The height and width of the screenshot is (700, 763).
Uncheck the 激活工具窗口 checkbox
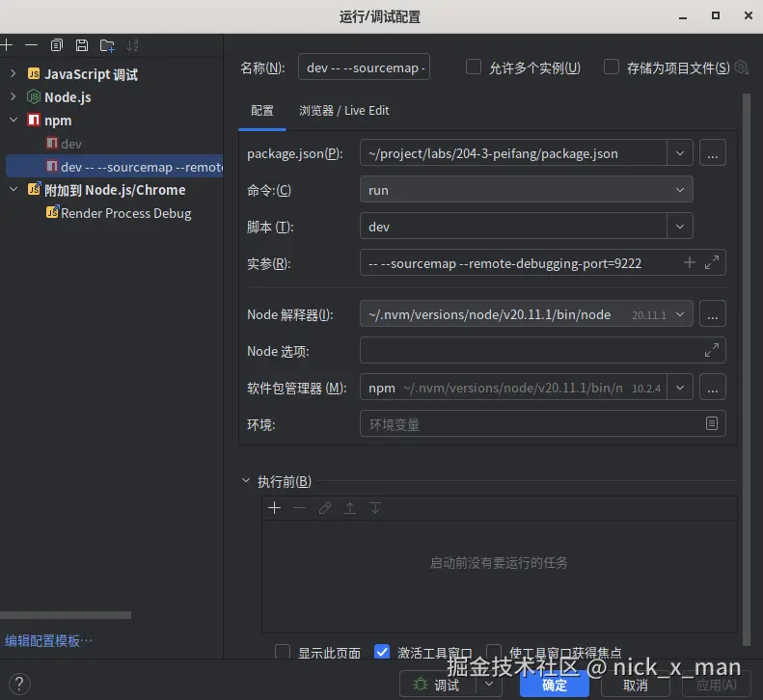point(382,652)
